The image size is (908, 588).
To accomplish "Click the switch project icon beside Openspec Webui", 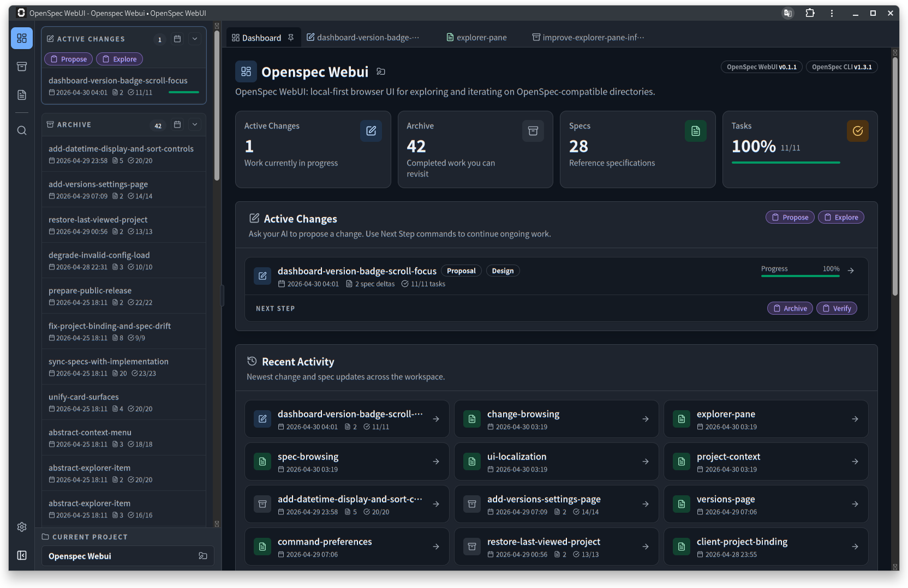I will coord(203,556).
